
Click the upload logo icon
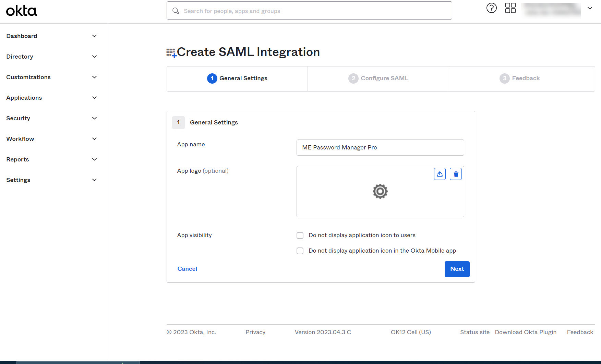click(x=440, y=174)
